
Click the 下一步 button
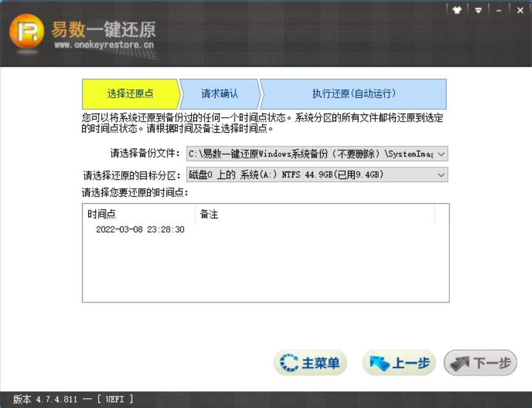click(480, 363)
